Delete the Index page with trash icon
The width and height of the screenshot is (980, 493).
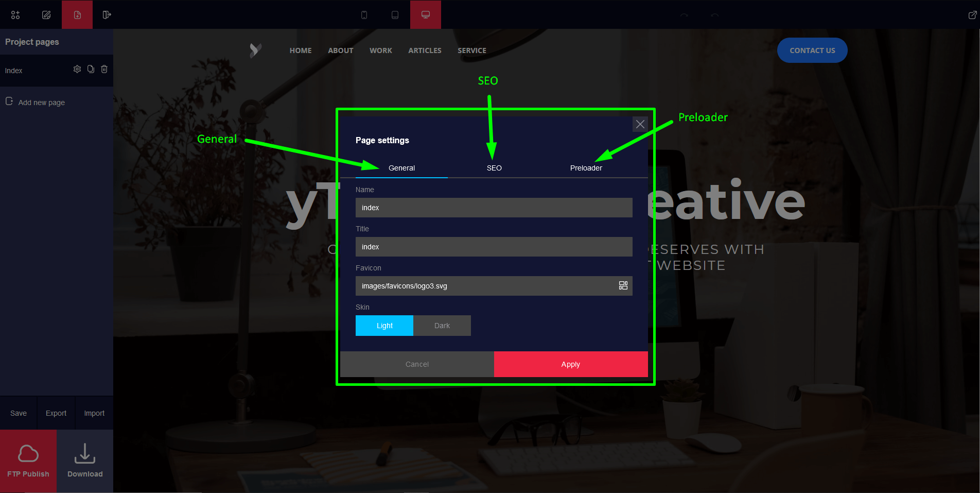[104, 69]
